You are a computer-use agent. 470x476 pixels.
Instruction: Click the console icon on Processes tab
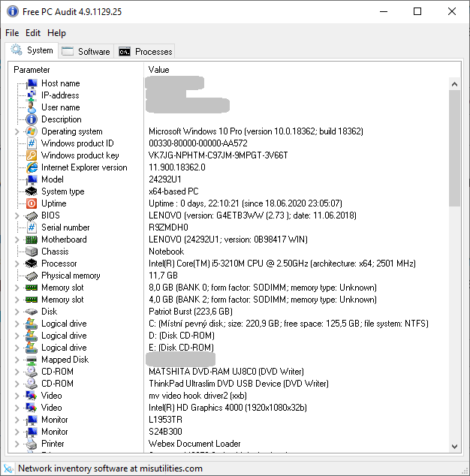point(125,52)
